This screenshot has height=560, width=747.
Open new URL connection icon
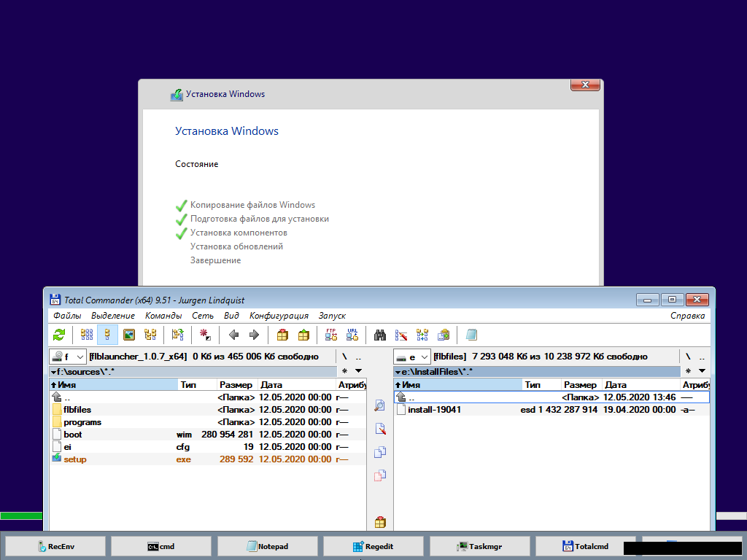[352, 335]
